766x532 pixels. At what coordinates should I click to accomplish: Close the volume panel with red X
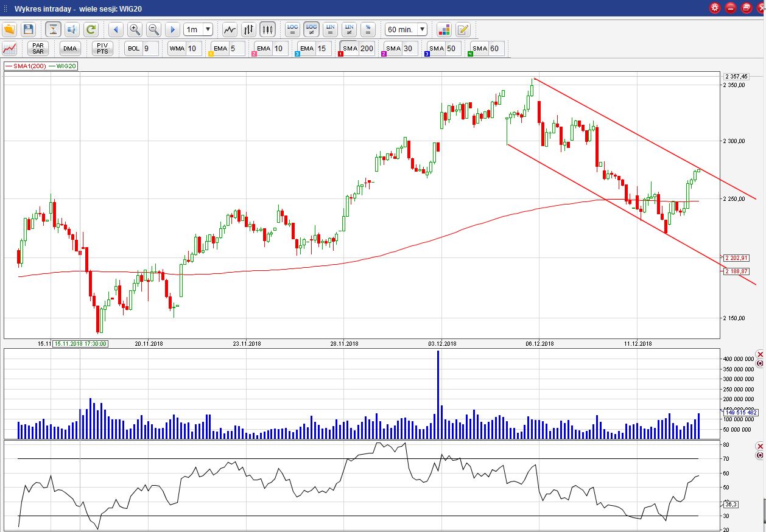759,354
